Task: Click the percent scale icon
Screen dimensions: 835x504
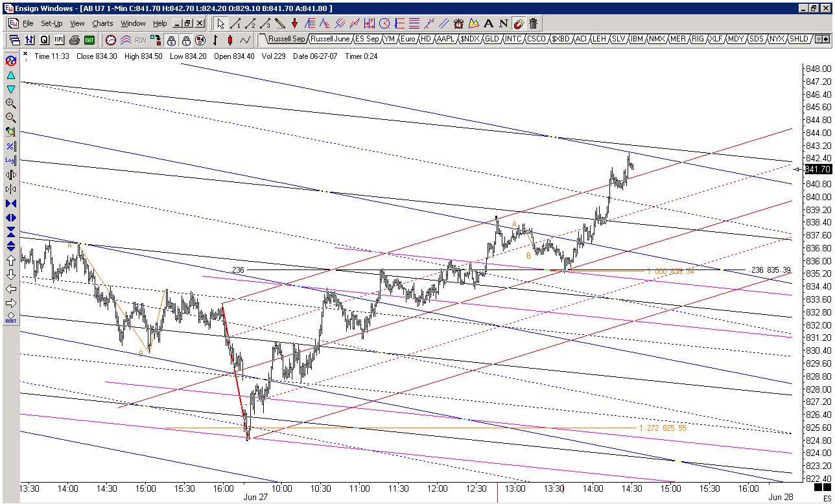Action: click(x=11, y=146)
